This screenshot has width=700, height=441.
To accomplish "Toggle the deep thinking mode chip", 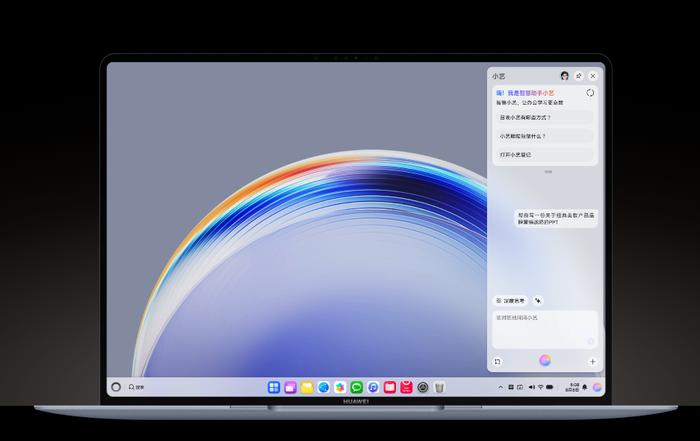I will pos(511,301).
